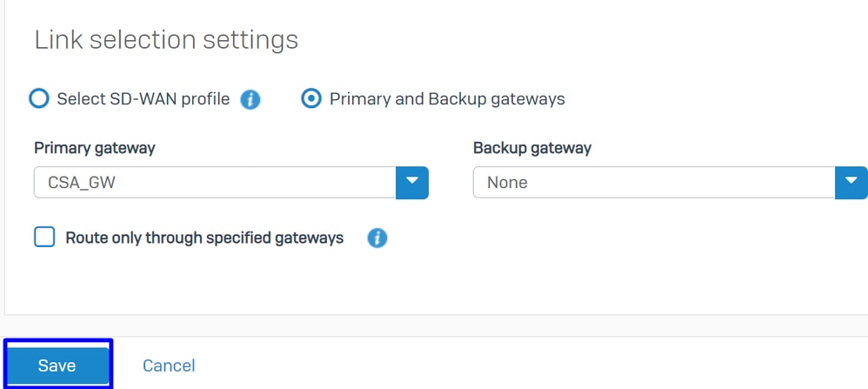Screen dimensions: 868x389
Task: Click the Backup gateway field label
Action: click(x=532, y=148)
